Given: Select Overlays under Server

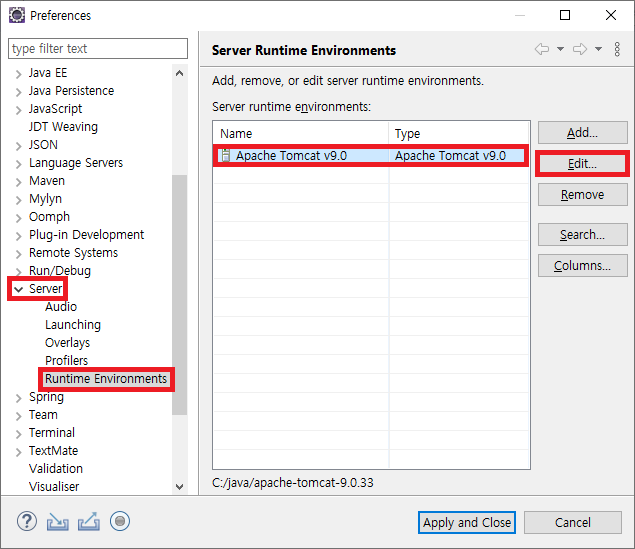Looking at the screenshot, I should 68,343.
